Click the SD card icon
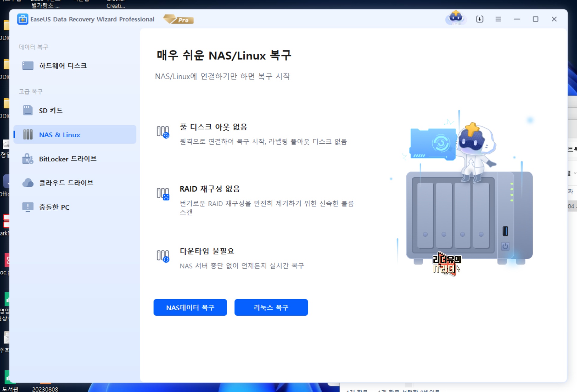The image size is (577, 392). pos(28,110)
